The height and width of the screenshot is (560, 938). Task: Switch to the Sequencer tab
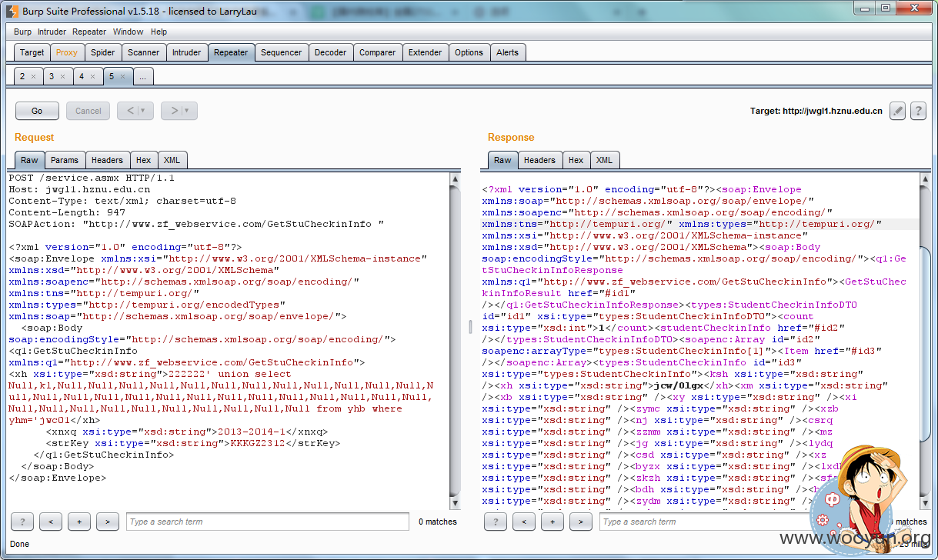click(x=282, y=52)
